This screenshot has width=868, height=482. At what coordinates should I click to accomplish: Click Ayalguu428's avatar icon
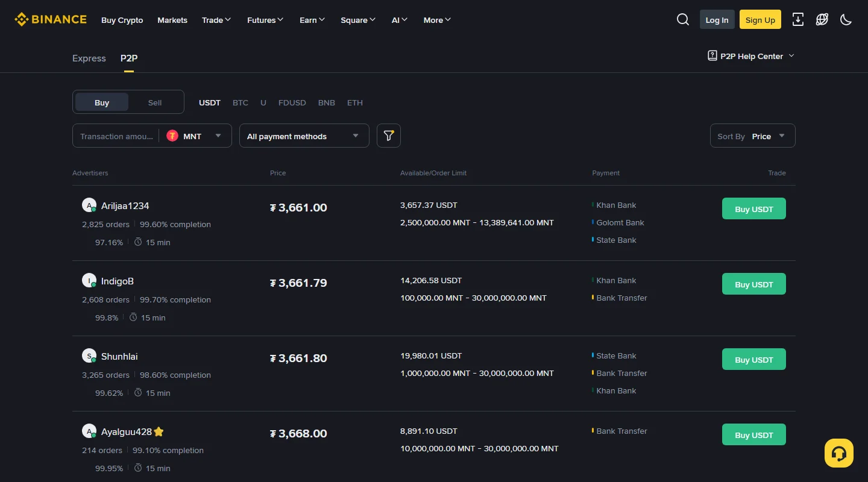coord(89,431)
